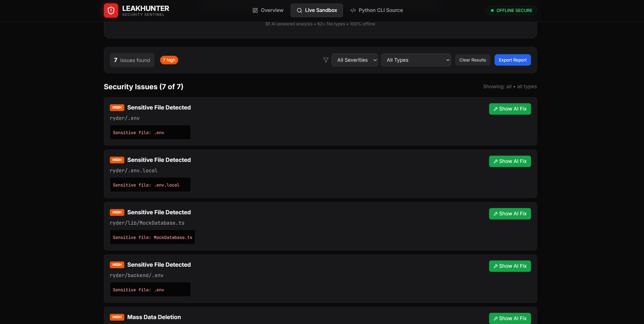The width and height of the screenshot is (644, 324).
Task: Click the Mass Data Deletion issue title
Action: pyautogui.click(x=154, y=317)
